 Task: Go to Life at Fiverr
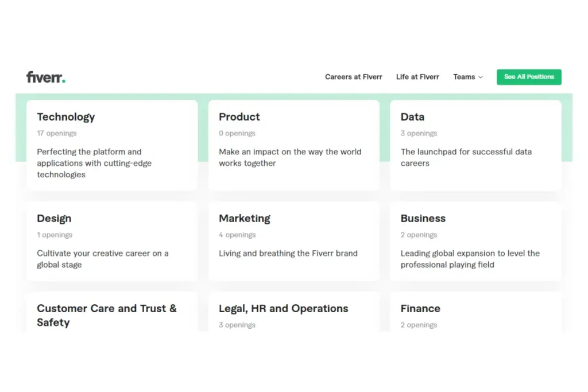coord(417,77)
